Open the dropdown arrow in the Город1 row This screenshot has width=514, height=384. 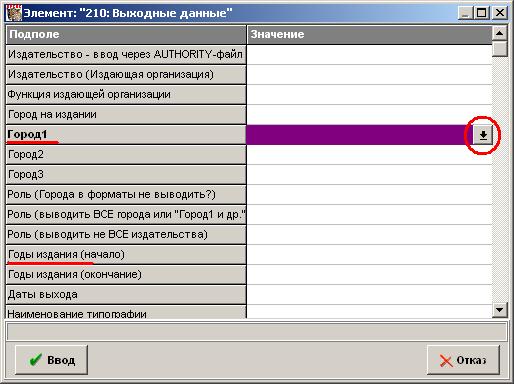click(483, 135)
